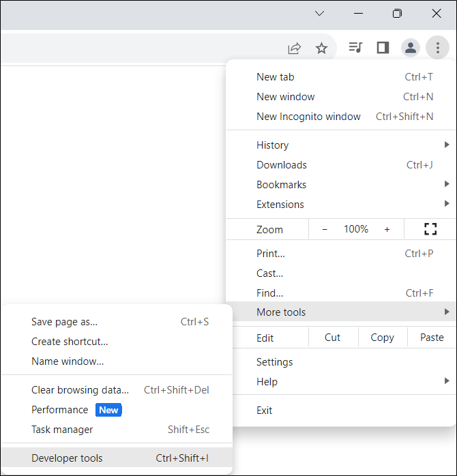
Task: Click the Copy button
Action: [x=382, y=338]
